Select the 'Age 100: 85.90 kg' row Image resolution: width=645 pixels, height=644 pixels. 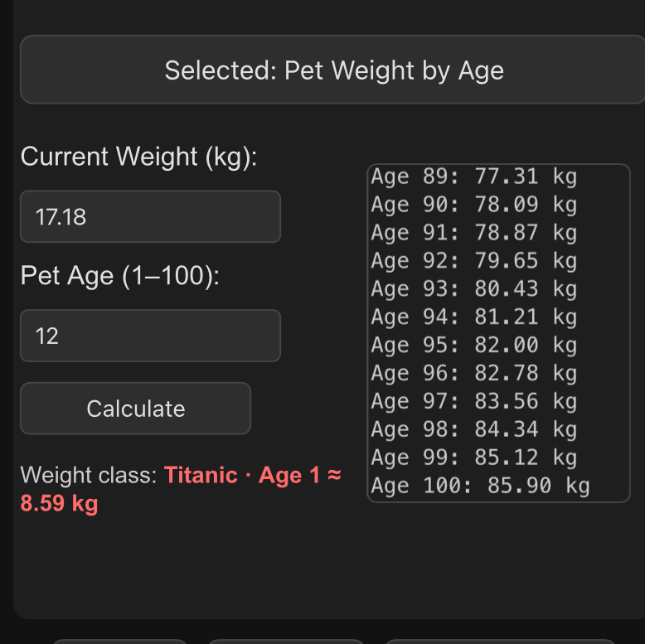pyautogui.click(x=480, y=487)
